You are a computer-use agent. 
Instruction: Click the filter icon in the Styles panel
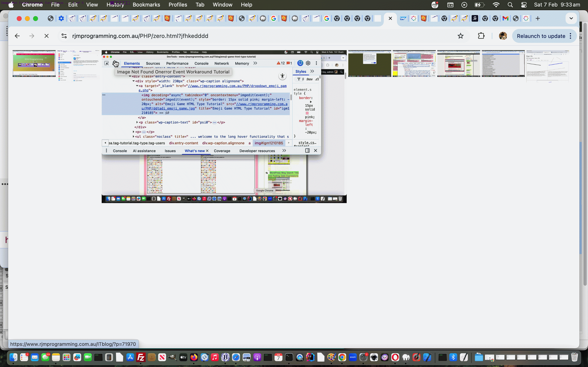pyautogui.click(x=299, y=79)
